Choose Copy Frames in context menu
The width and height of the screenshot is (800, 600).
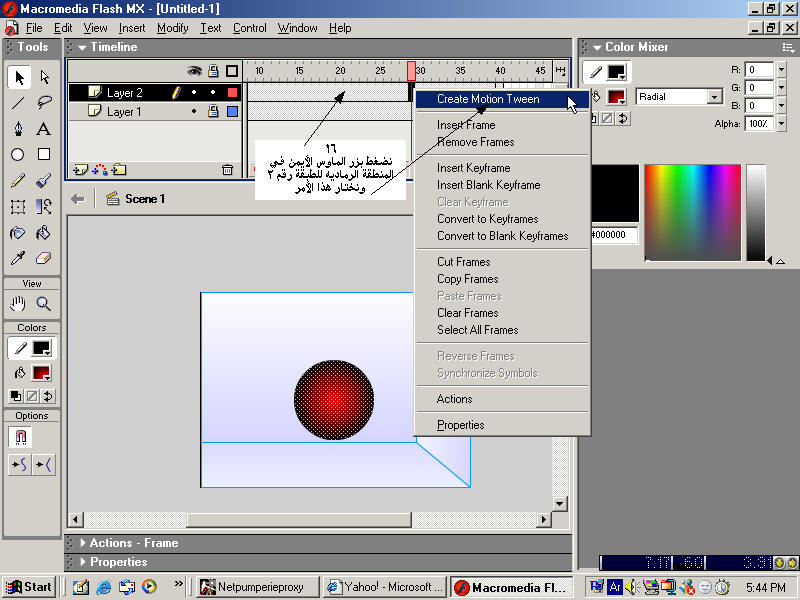tap(503, 279)
